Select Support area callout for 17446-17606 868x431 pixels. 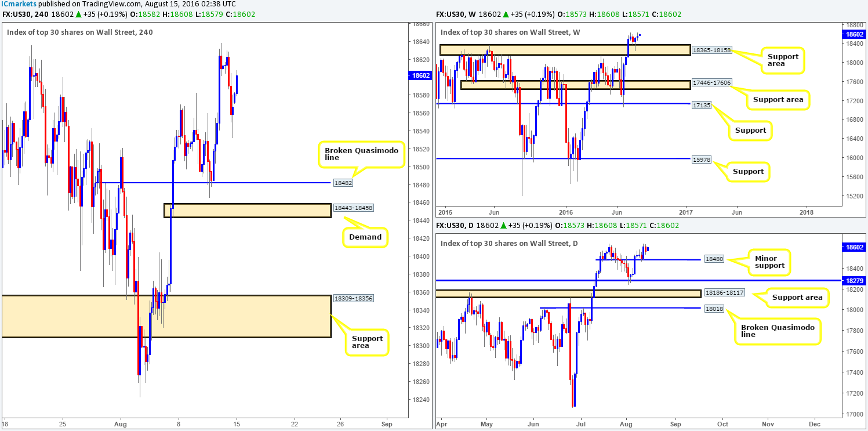pyautogui.click(x=778, y=99)
